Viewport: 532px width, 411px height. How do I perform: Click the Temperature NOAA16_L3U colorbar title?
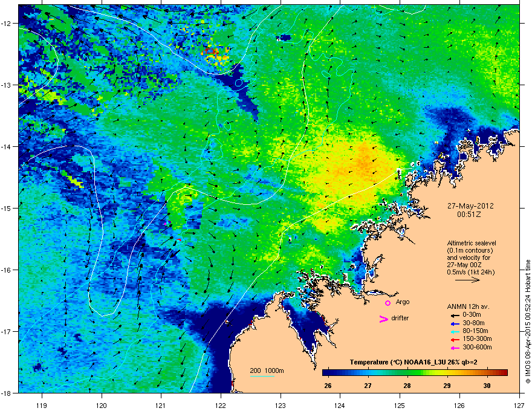point(414,362)
